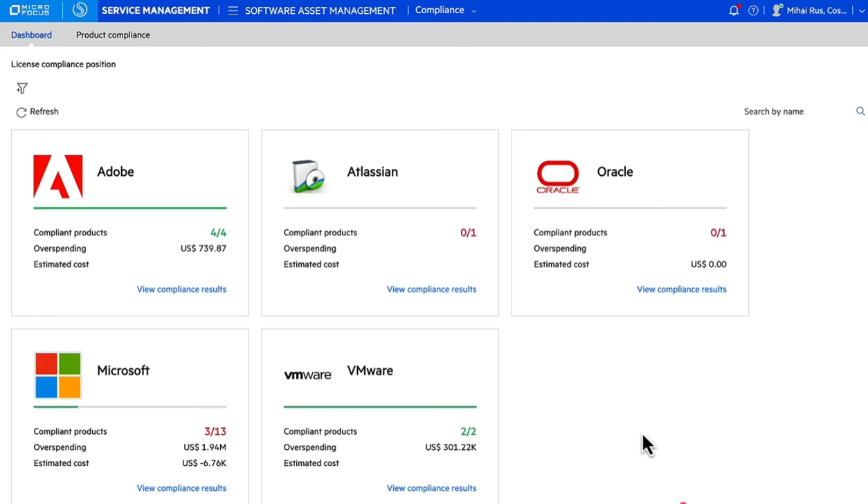This screenshot has height=504, width=868.
Task: Open Atlassian's View compliance results link
Action: 431,289
